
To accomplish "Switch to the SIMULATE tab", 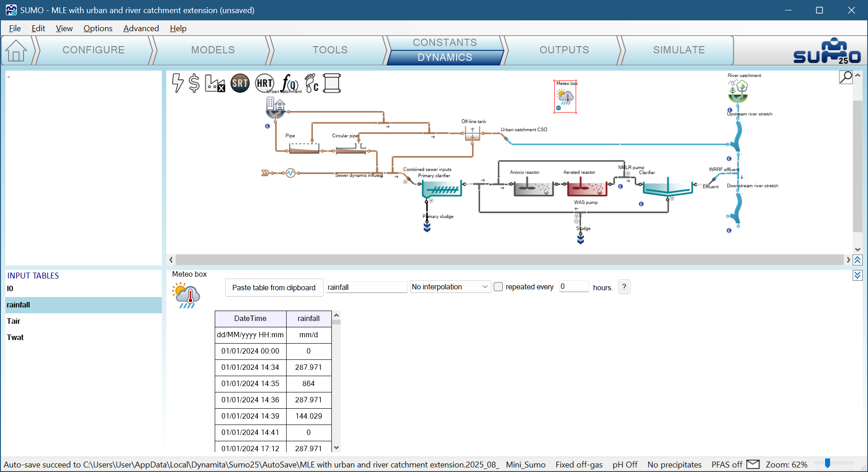I will coord(679,50).
